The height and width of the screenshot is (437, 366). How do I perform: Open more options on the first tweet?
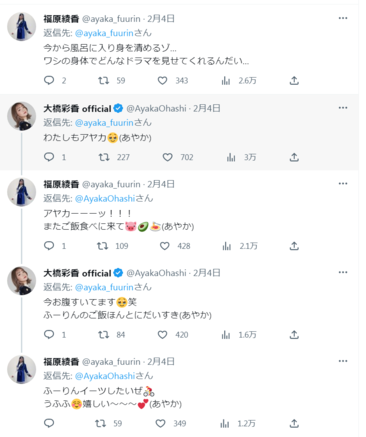343,18
